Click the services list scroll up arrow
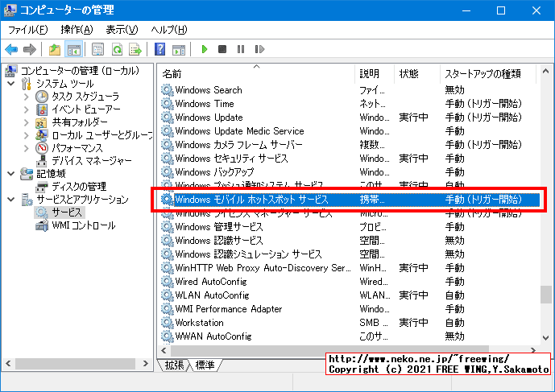Viewport: 555px width, 392px height. [545, 71]
